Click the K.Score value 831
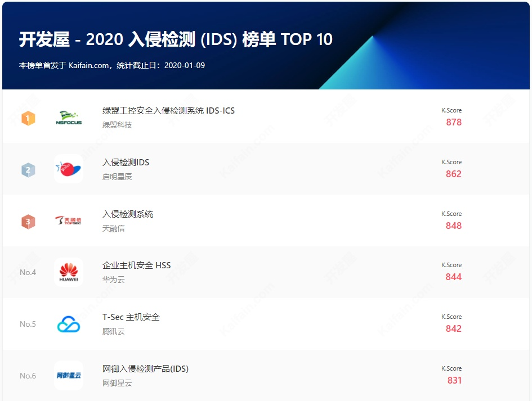The height and width of the screenshot is (401, 532). coord(454,380)
